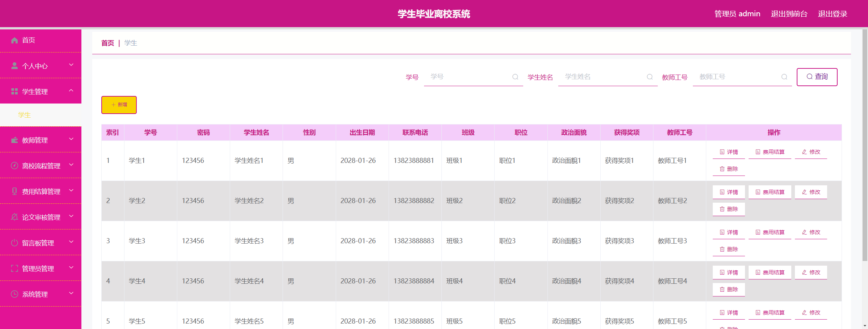The height and width of the screenshot is (329, 868).
Task: Click the bell icon beside 论文审核管理
Action: pyautogui.click(x=14, y=217)
